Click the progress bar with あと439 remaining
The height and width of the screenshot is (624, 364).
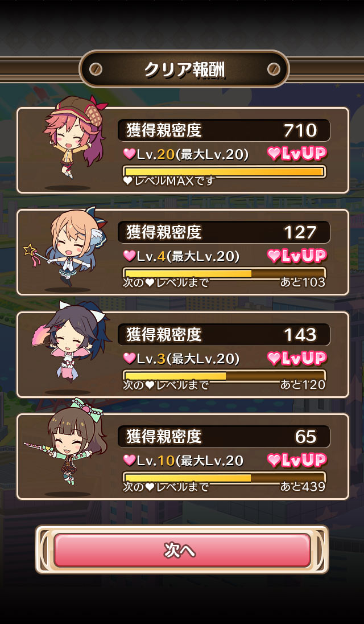225,478
